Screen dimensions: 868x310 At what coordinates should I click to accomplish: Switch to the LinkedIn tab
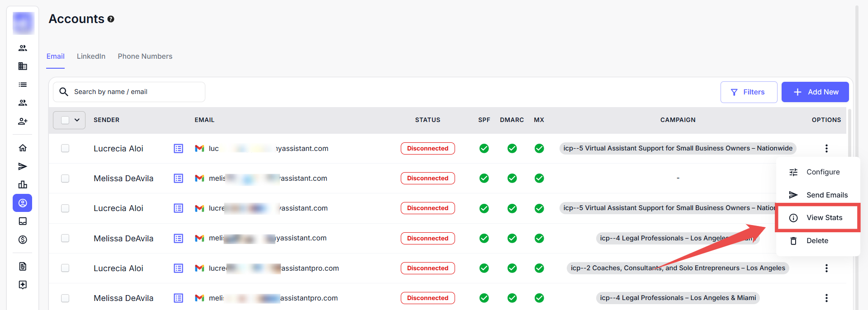coord(91,56)
